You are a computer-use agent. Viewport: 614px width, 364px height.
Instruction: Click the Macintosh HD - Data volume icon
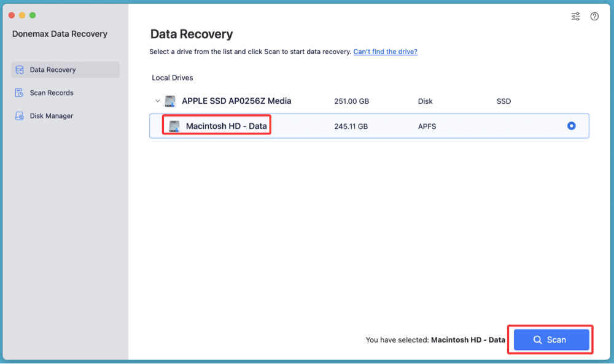pos(175,125)
